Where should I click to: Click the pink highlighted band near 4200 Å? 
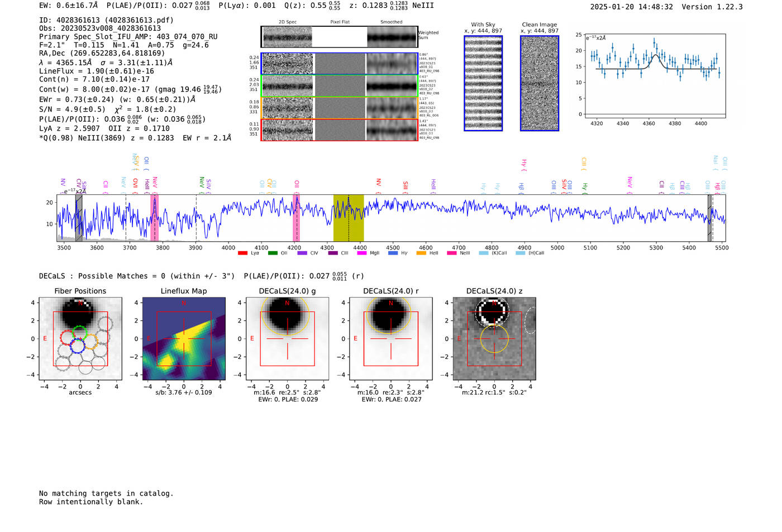coord(296,218)
